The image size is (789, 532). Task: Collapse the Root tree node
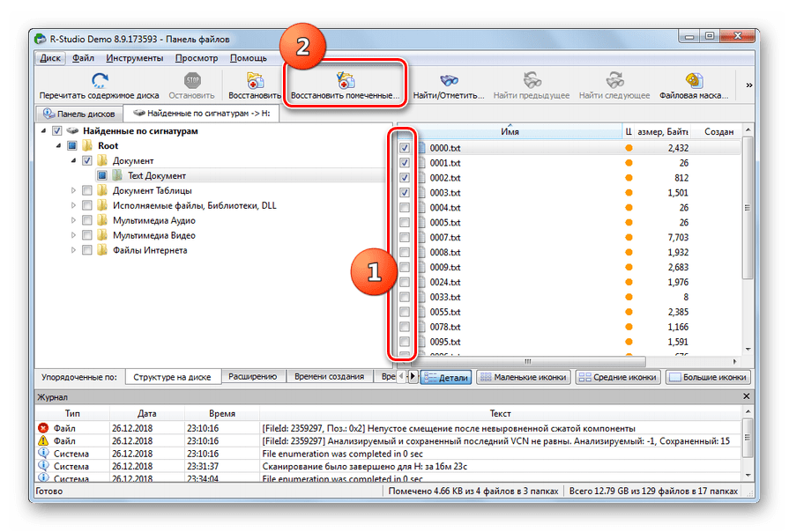(59, 146)
